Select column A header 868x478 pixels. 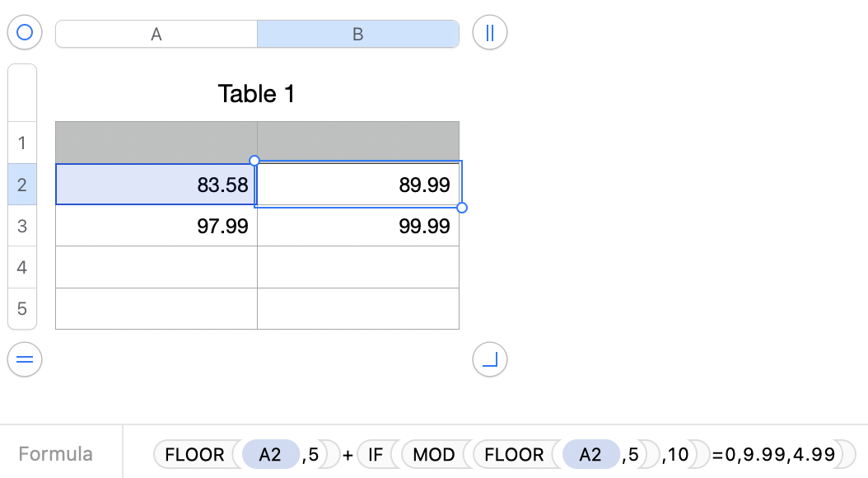click(x=156, y=34)
